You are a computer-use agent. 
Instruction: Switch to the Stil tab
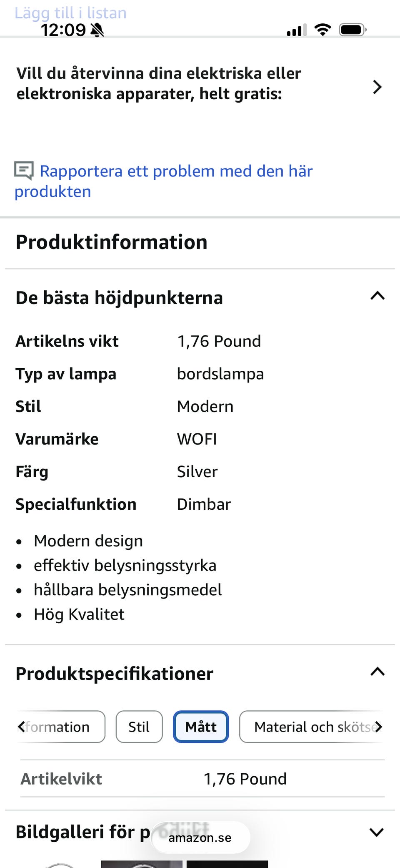click(x=139, y=727)
